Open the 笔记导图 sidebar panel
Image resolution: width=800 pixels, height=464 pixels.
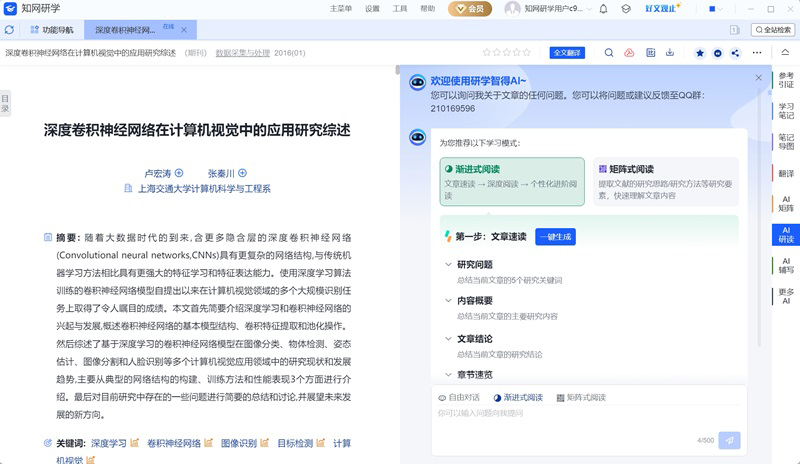[x=786, y=142]
